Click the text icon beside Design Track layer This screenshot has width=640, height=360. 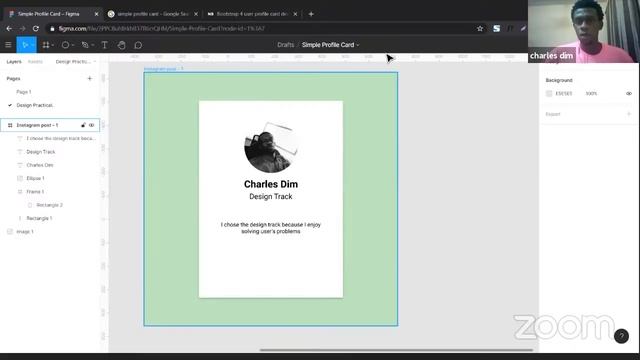20,152
